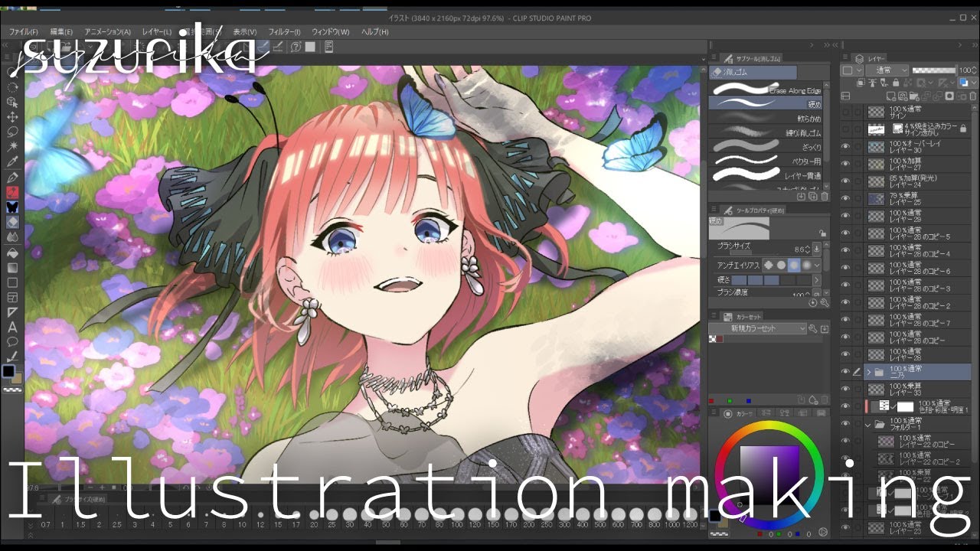Select the 色相・彩度・明度 1 adjustment layer
Image resolution: width=980 pixels, height=551 pixels.
tap(919, 406)
